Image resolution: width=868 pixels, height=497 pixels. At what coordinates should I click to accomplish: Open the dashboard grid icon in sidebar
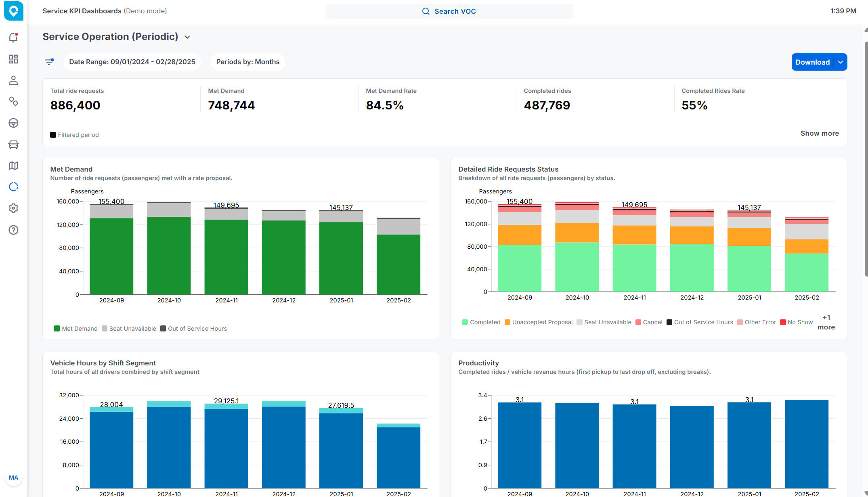(x=13, y=59)
